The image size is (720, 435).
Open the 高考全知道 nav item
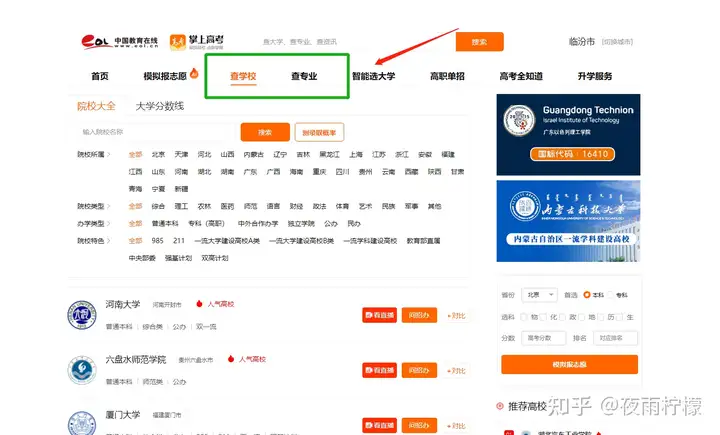click(521, 76)
